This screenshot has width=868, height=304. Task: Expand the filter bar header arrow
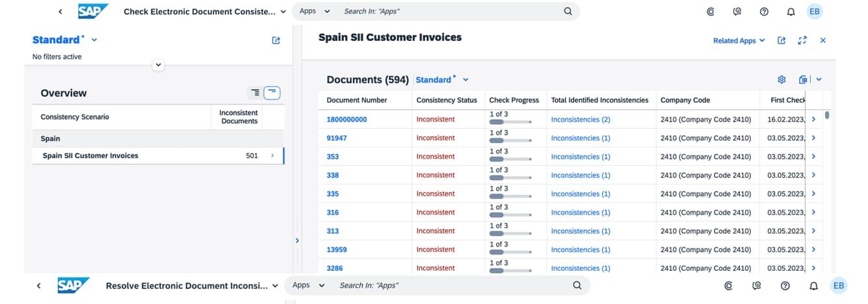click(x=158, y=65)
